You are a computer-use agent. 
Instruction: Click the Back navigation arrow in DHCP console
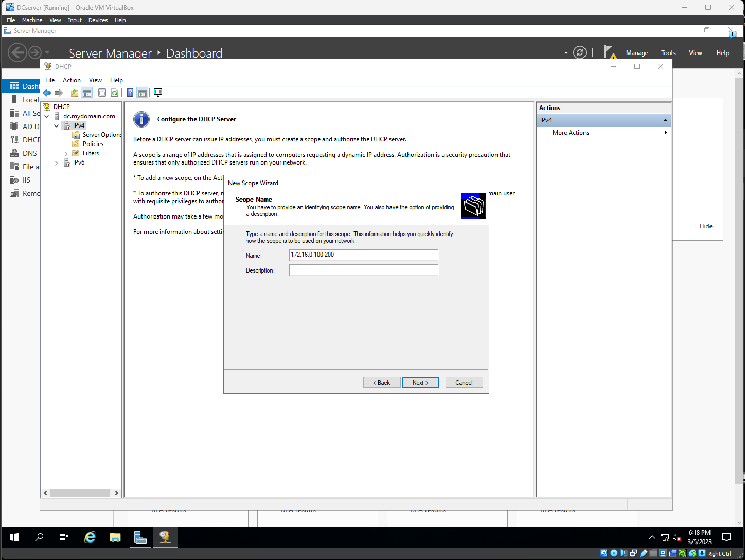[47, 93]
